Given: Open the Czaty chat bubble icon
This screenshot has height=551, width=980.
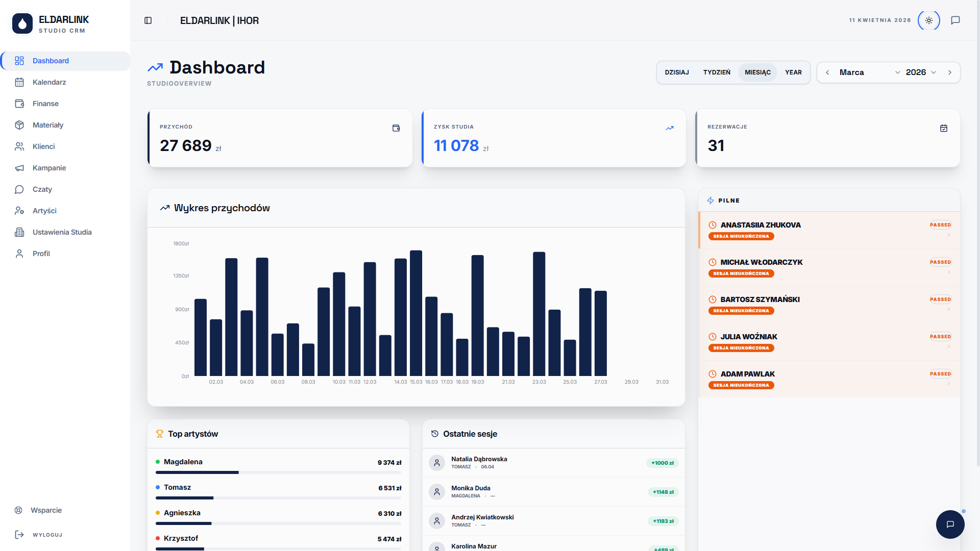Looking at the screenshot, I should tap(19, 189).
